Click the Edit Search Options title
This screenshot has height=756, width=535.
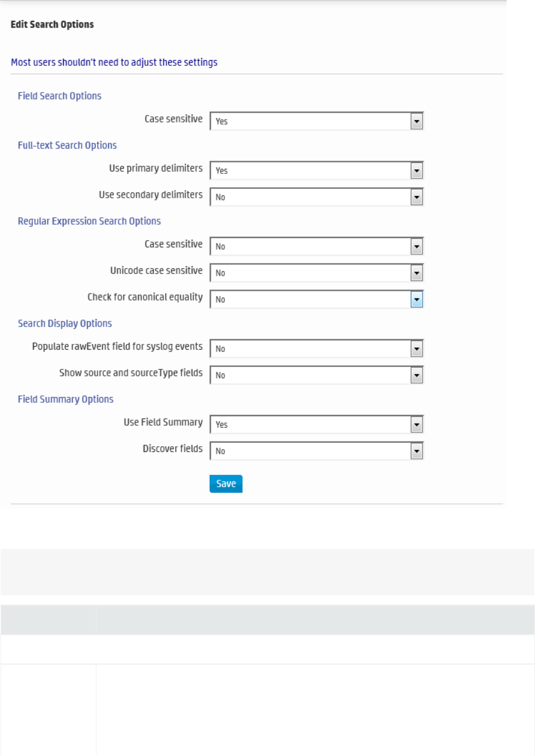(x=52, y=24)
